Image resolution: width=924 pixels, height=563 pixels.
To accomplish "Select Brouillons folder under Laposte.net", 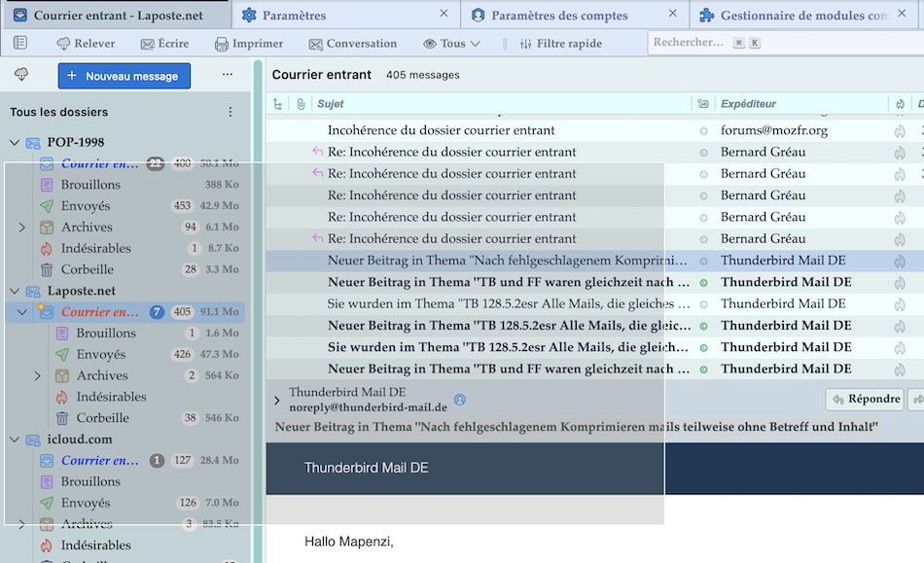I will 124,334.
